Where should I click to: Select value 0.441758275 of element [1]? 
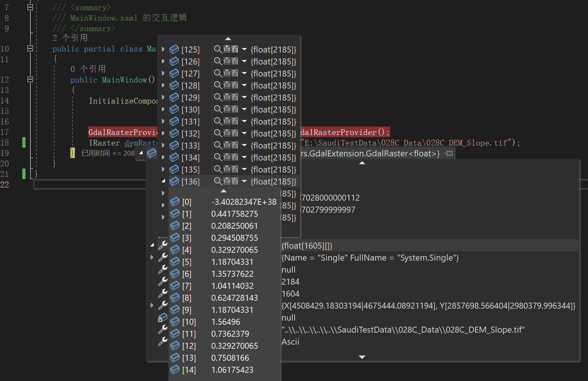coord(235,214)
